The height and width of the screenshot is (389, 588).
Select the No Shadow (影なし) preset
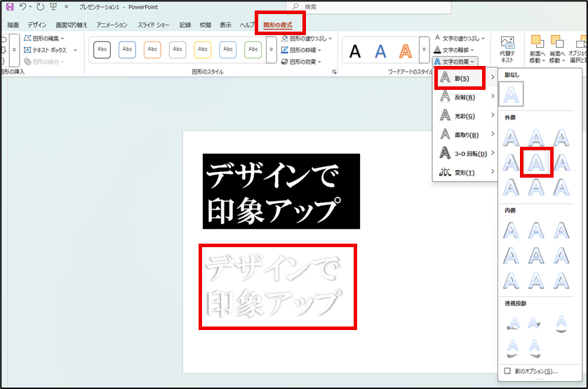(514, 93)
